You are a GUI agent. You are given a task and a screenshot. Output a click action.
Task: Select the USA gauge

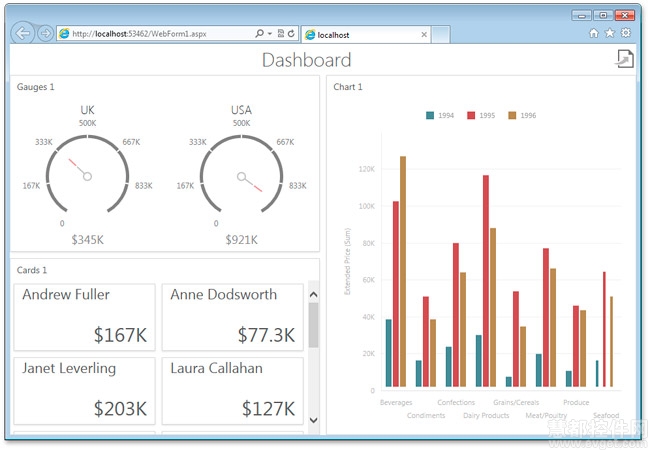(241, 174)
